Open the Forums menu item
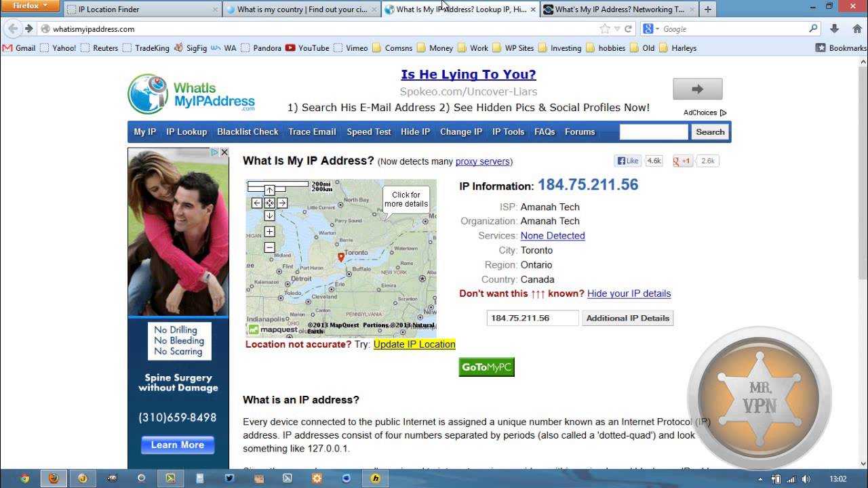The height and width of the screenshot is (488, 868). (x=580, y=132)
